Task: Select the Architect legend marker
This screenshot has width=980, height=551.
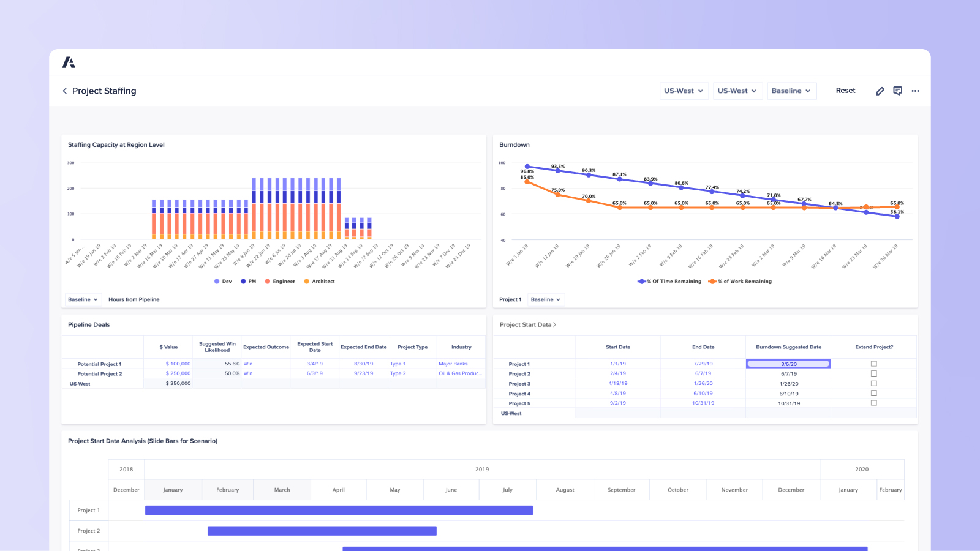Action: [x=307, y=281]
